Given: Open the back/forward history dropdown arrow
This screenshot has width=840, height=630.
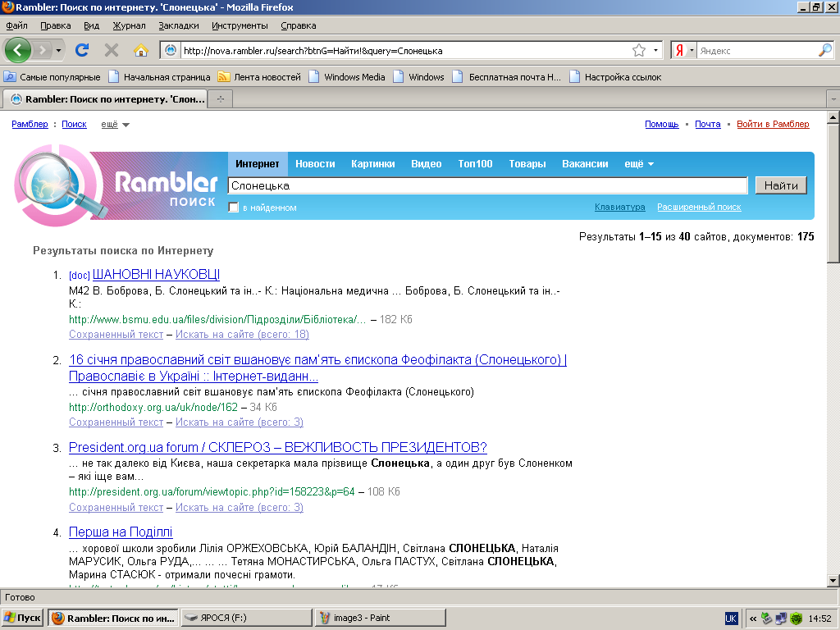Looking at the screenshot, I should click(x=58, y=51).
